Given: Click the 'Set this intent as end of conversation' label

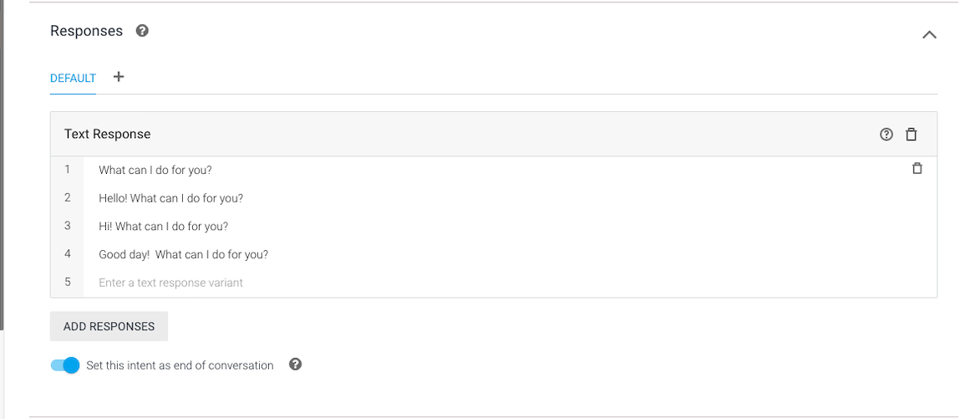Looking at the screenshot, I should [180, 365].
